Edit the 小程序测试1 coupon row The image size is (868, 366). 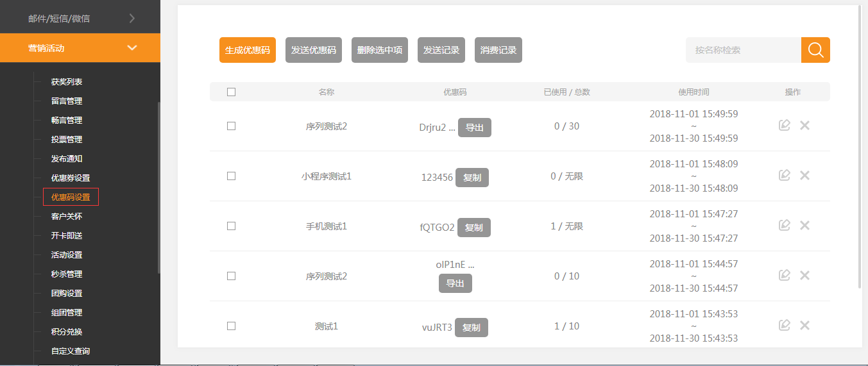click(784, 176)
